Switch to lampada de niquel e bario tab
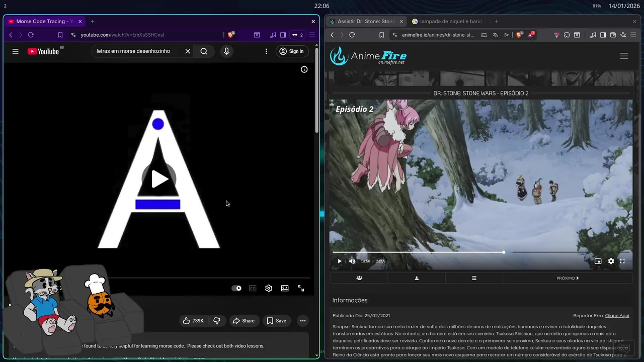 point(448,22)
